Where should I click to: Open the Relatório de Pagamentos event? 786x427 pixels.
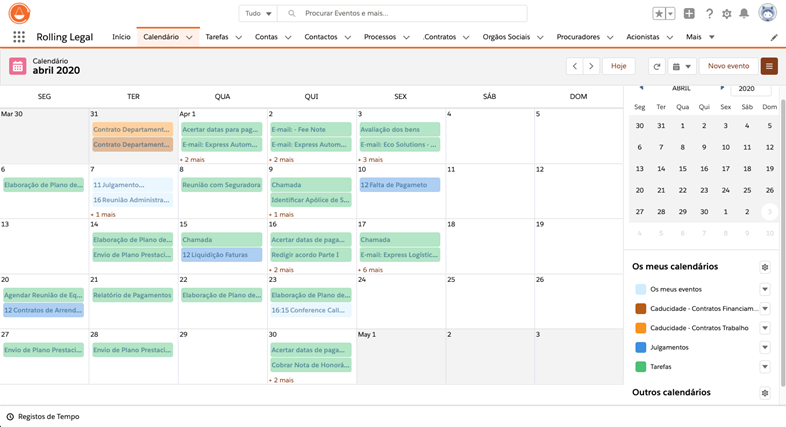pos(132,295)
